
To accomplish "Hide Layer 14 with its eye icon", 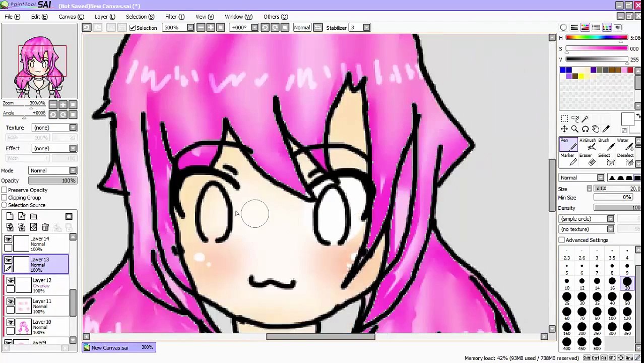I will point(8,240).
